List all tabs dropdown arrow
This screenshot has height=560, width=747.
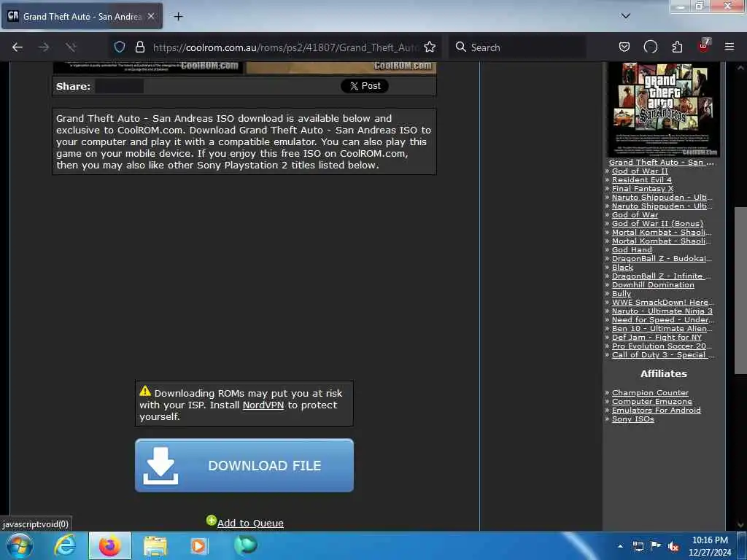tap(626, 16)
